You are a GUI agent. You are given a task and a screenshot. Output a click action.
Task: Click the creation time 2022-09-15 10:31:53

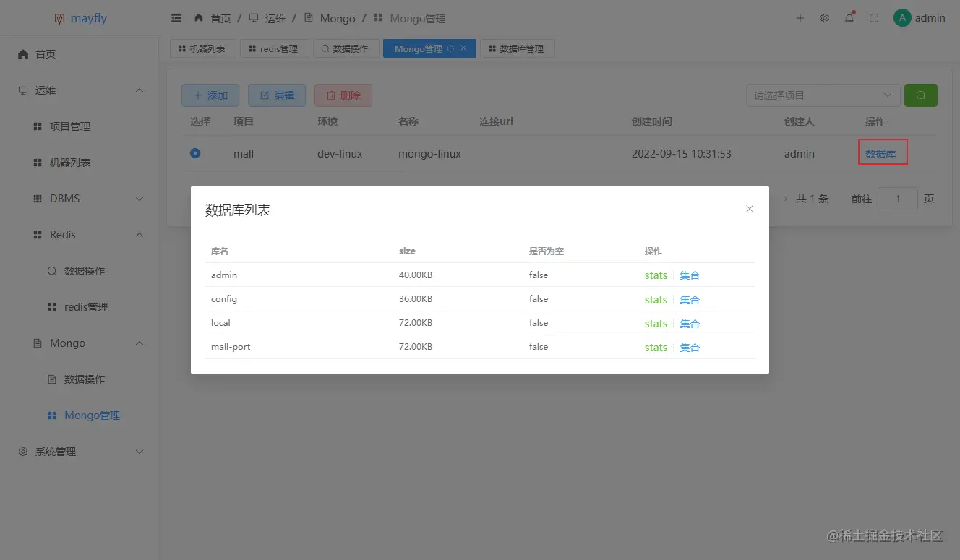[x=682, y=154]
